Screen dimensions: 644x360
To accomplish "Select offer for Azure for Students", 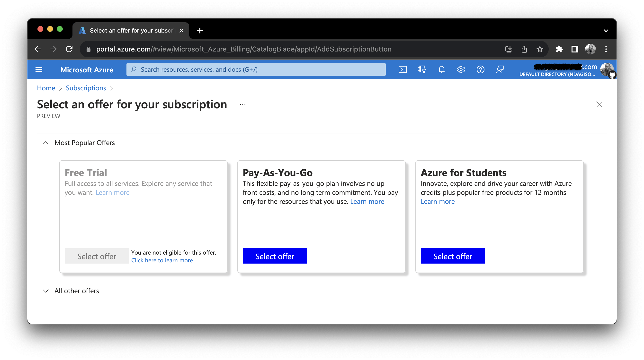I will pyautogui.click(x=453, y=256).
